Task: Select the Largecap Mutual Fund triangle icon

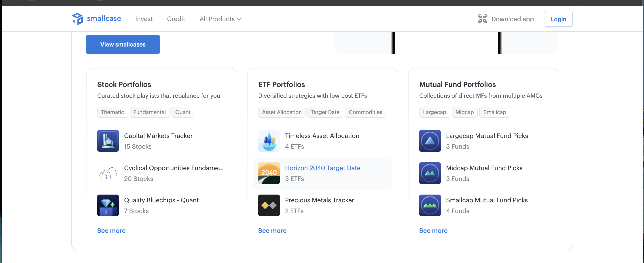Action: tap(430, 141)
